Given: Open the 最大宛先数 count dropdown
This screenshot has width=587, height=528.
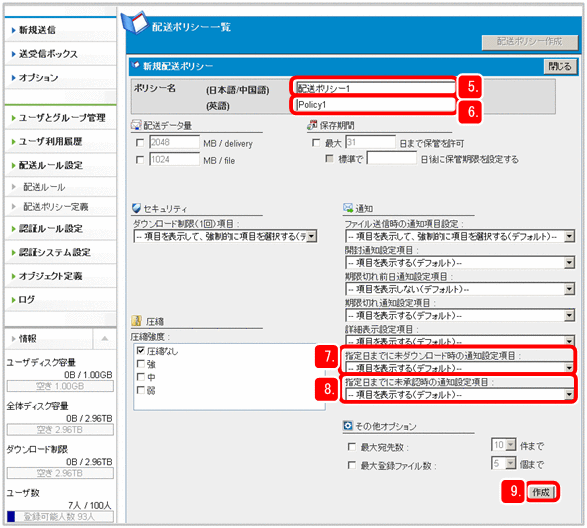Looking at the screenshot, I should coord(504,445).
